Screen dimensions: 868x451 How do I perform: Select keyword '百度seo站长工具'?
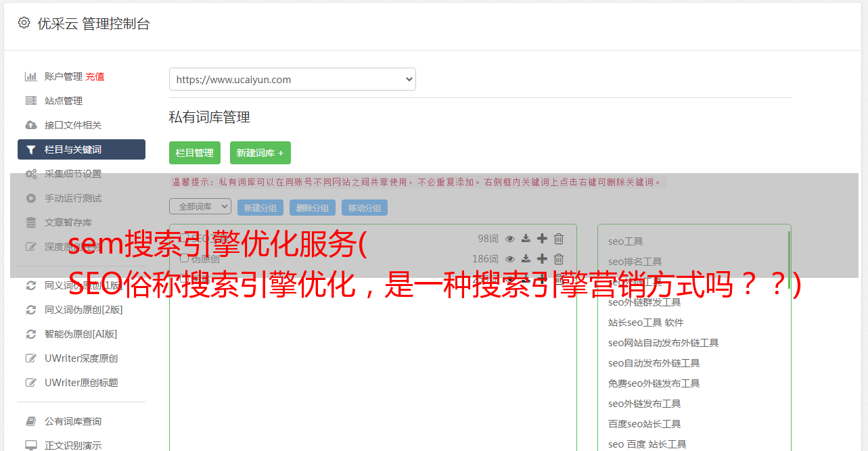[x=645, y=424]
